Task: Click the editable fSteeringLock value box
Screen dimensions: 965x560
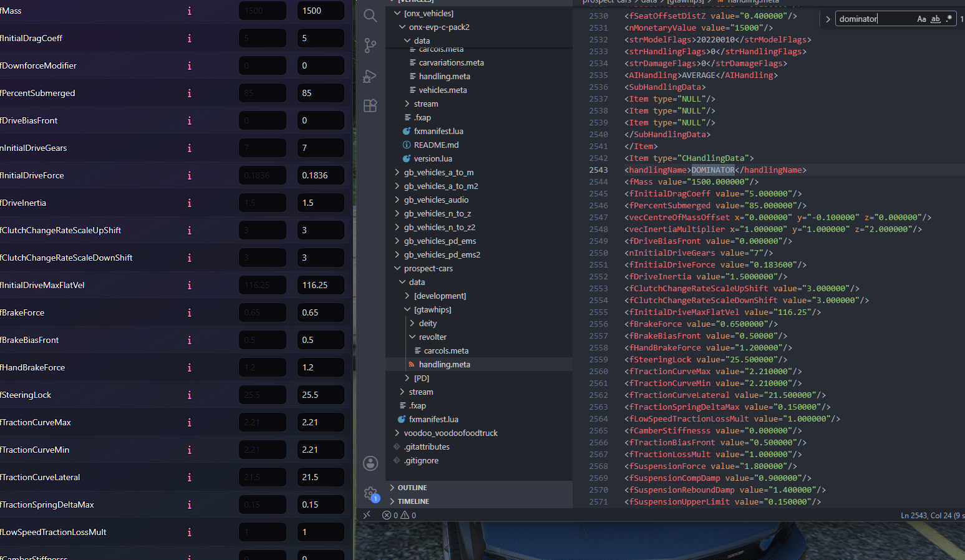Action: (321, 395)
